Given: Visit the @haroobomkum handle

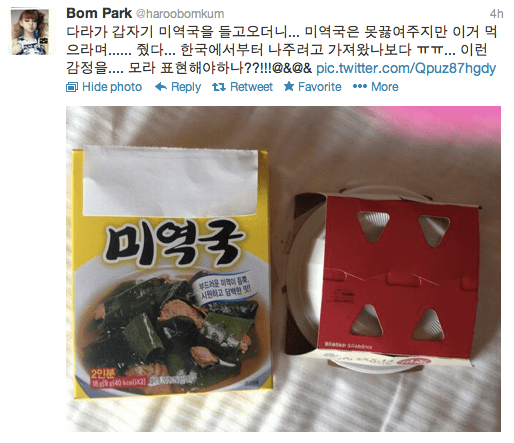Looking at the screenshot, I should (180, 14).
